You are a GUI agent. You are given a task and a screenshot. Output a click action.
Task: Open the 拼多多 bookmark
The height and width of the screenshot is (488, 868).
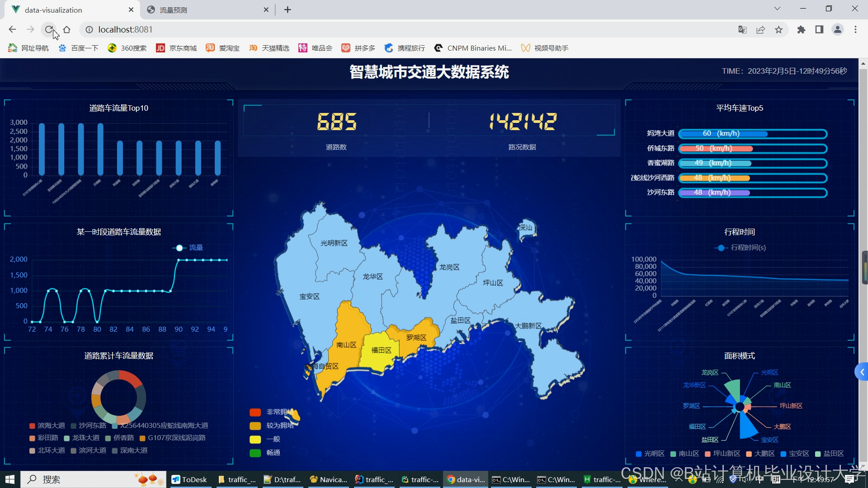point(359,48)
